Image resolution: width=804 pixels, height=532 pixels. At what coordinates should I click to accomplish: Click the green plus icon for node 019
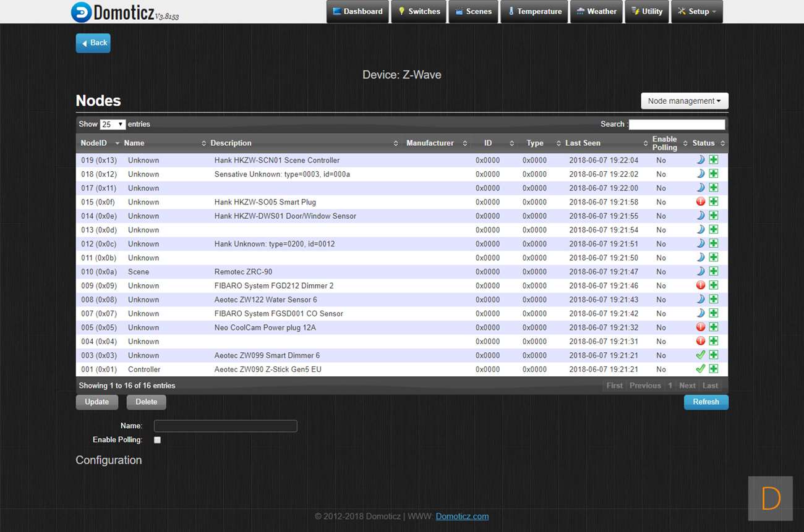tap(713, 160)
